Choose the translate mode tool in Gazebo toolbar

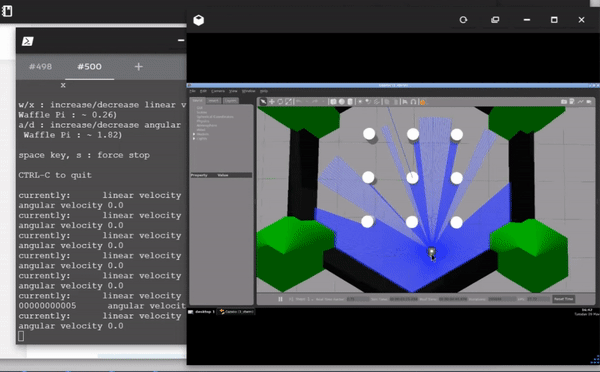click(x=272, y=102)
